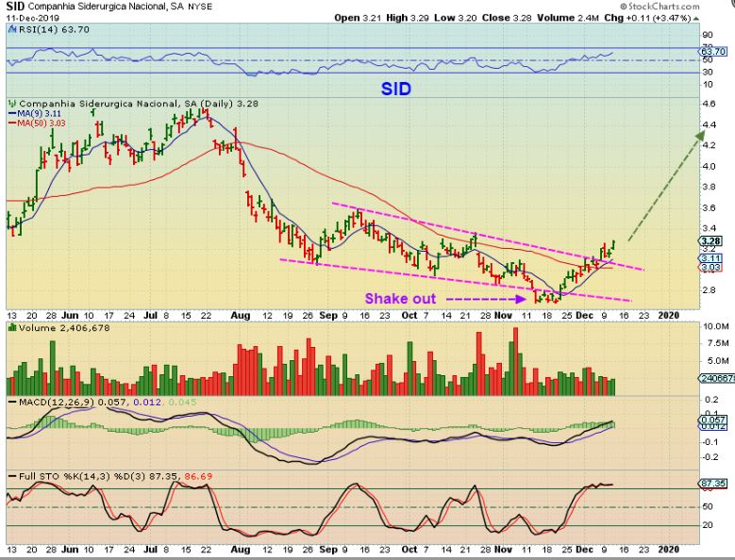Click the 0.057 MACD value tag on right axis
Image resolution: width=735 pixels, height=560 pixels.
point(712,420)
